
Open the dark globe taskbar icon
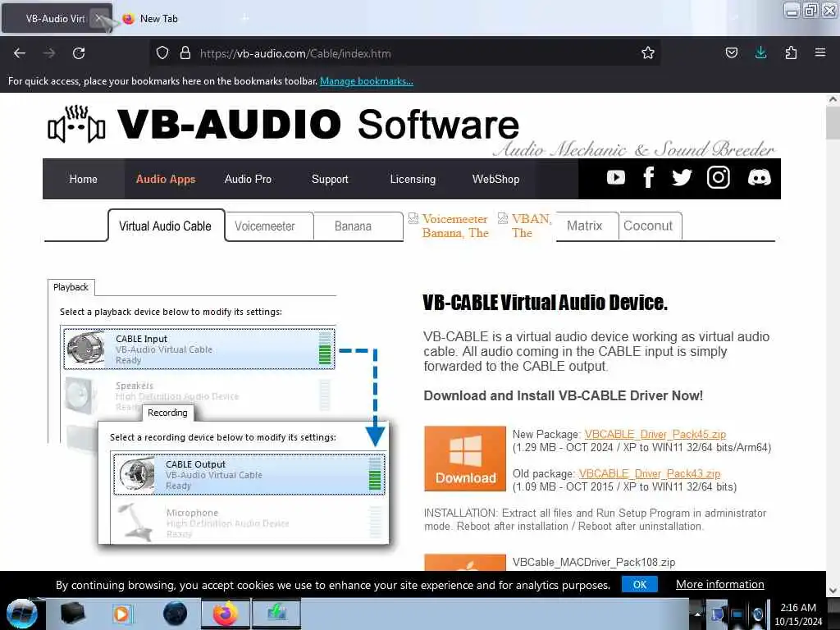point(176,614)
